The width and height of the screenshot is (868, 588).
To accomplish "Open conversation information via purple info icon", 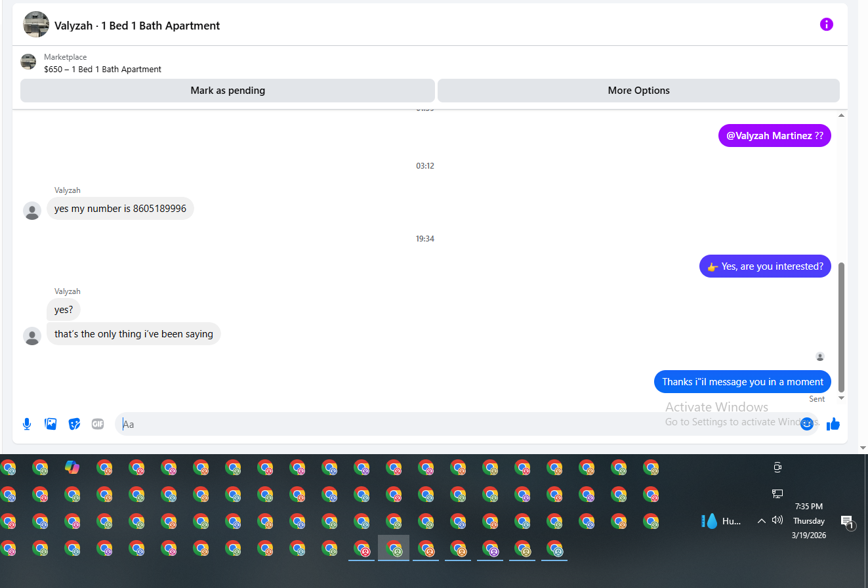I will click(x=827, y=25).
